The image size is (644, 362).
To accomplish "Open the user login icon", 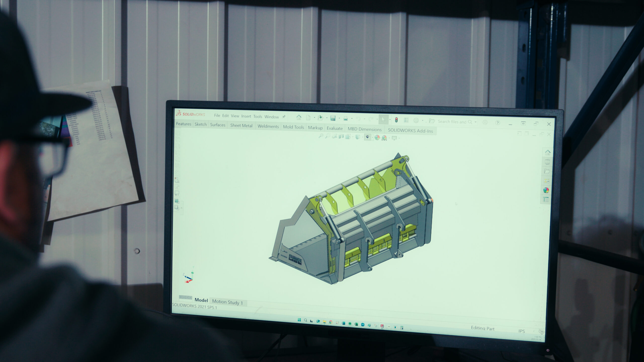I will click(485, 122).
